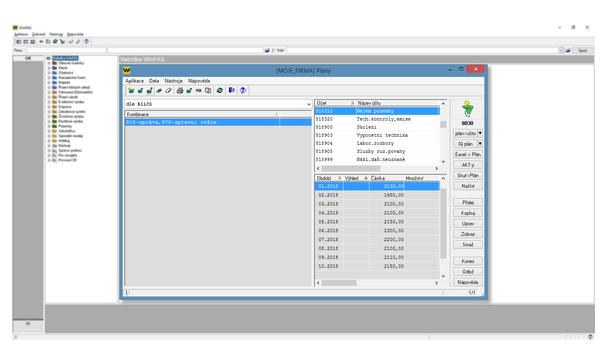Select the 05.2018 period row

point(328,222)
